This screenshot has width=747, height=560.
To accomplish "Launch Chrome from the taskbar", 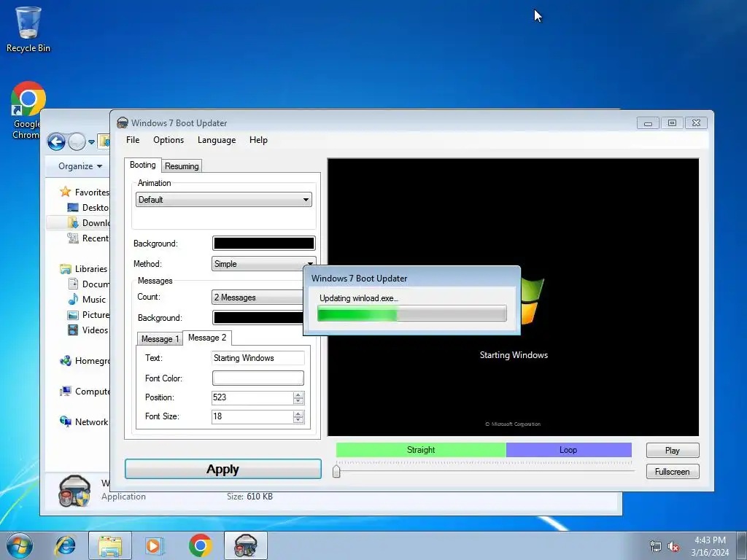I will pyautogui.click(x=200, y=545).
